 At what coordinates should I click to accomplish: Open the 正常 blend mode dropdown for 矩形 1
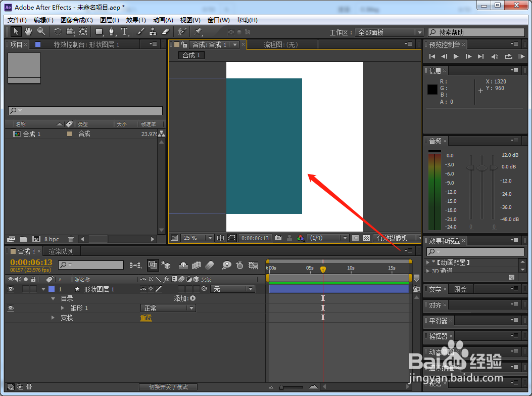(x=168, y=308)
